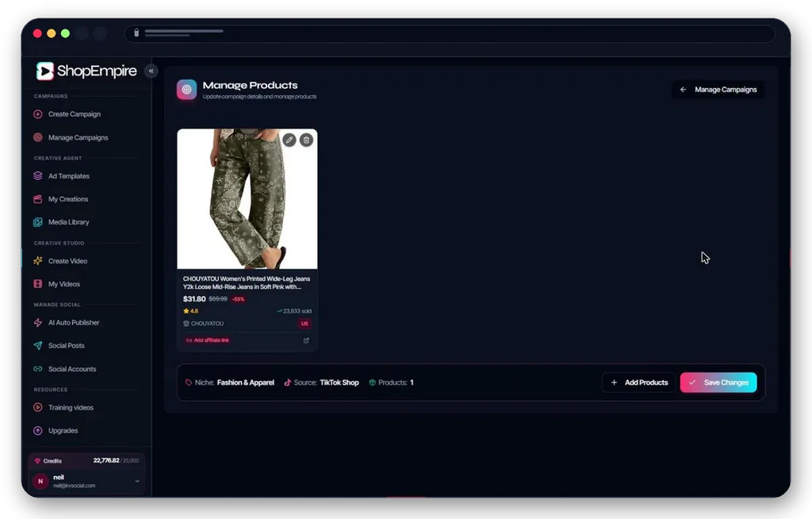
Task: Collapse the sidebar with double-chevron button
Action: 151,71
